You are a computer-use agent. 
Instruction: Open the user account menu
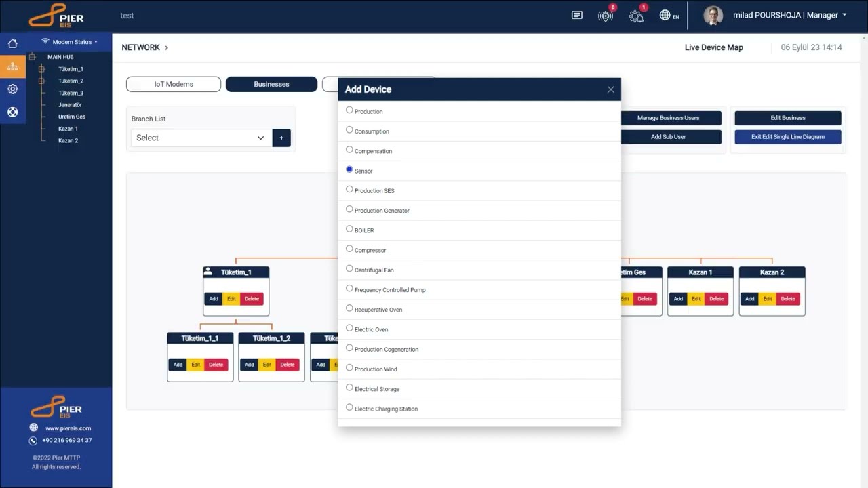(789, 15)
